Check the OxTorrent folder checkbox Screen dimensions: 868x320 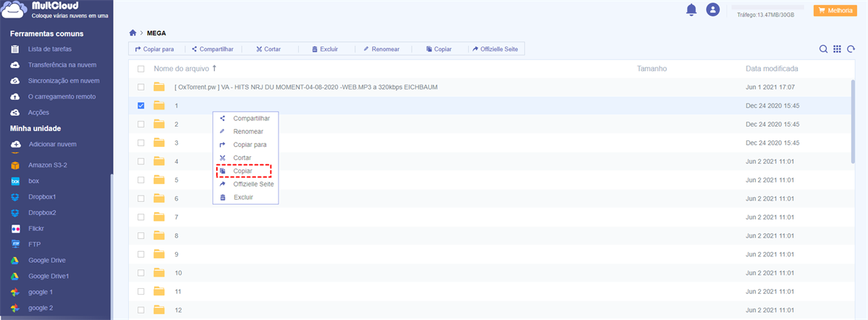[141, 87]
